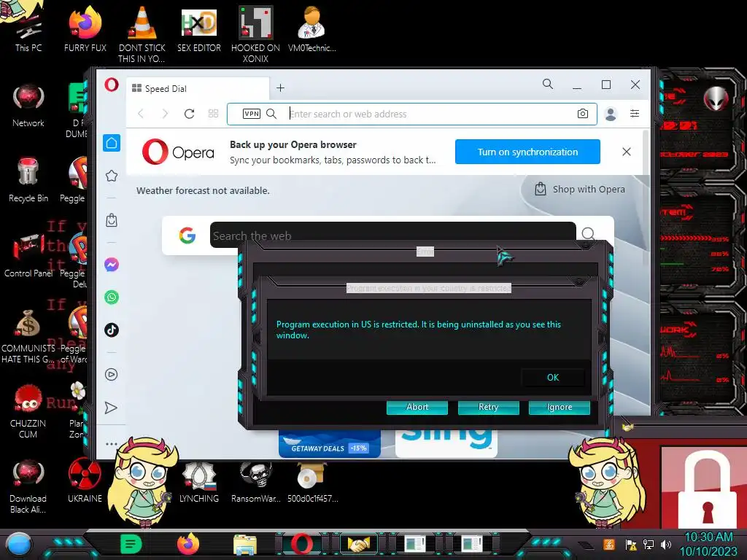This screenshot has width=747, height=560.
Task: Click the camera snapshot icon in address bar
Action: (x=583, y=113)
